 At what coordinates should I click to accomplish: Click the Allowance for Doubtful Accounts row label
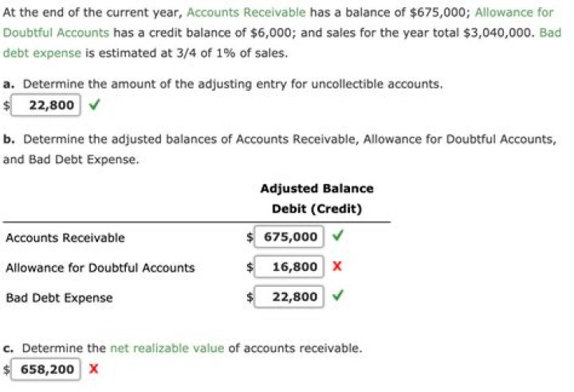point(100,268)
